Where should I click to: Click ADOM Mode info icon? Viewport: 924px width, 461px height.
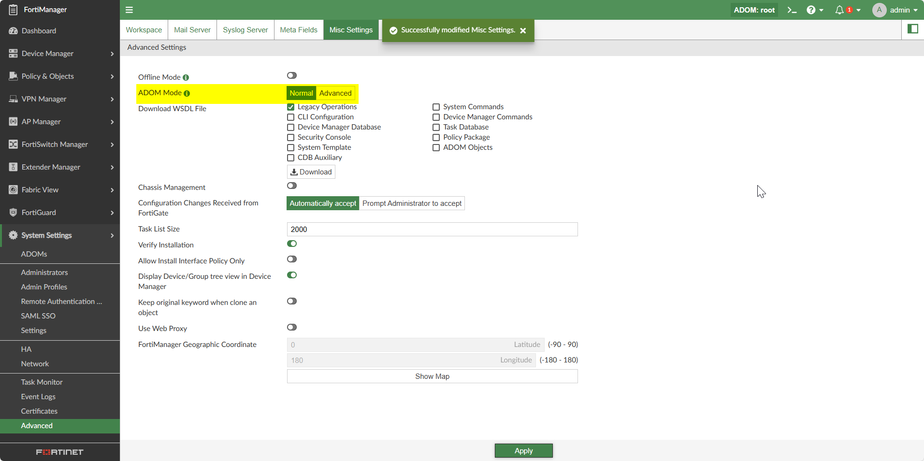pos(187,93)
